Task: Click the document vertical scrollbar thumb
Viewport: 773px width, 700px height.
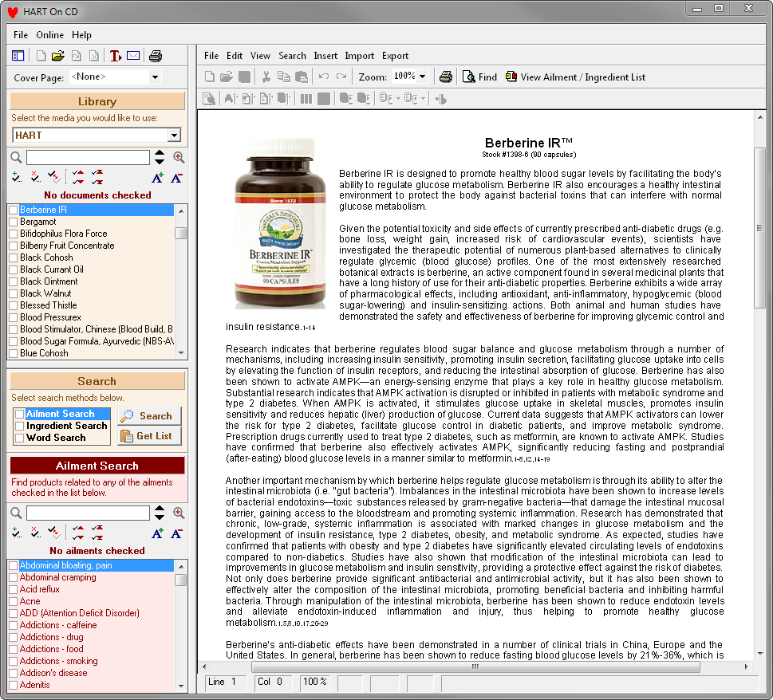Action: click(x=759, y=227)
